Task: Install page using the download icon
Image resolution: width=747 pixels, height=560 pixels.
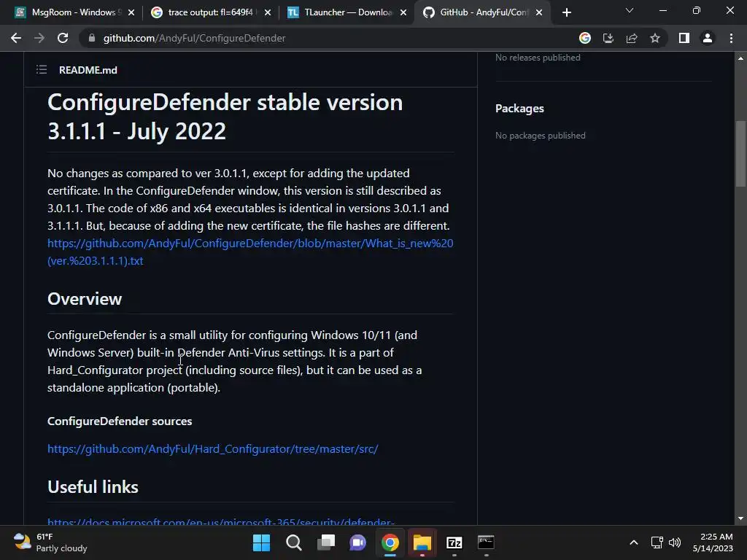Action: [x=608, y=38]
